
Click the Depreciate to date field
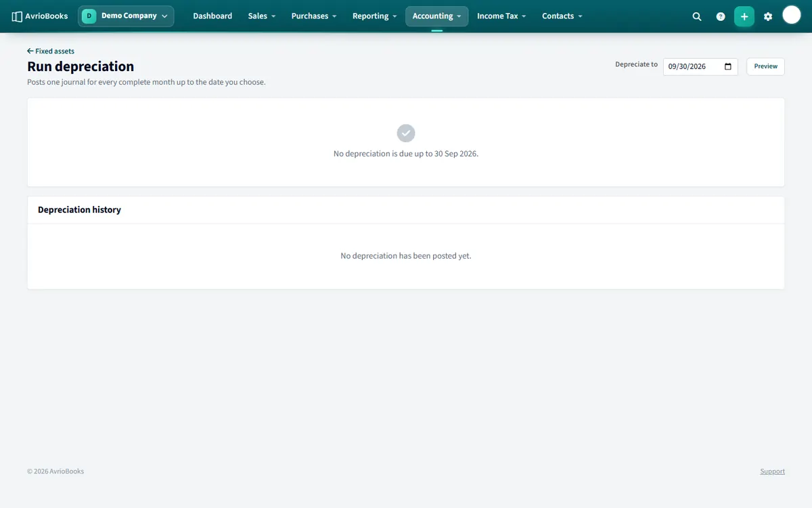click(x=700, y=66)
